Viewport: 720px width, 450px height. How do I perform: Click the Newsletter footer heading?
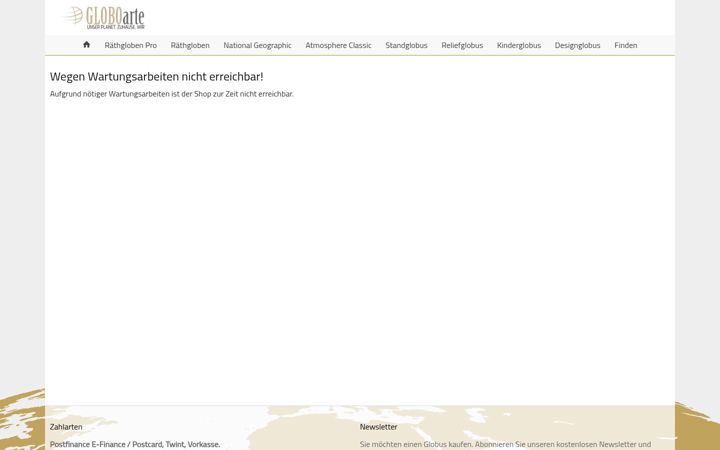click(x=378, y=427)
